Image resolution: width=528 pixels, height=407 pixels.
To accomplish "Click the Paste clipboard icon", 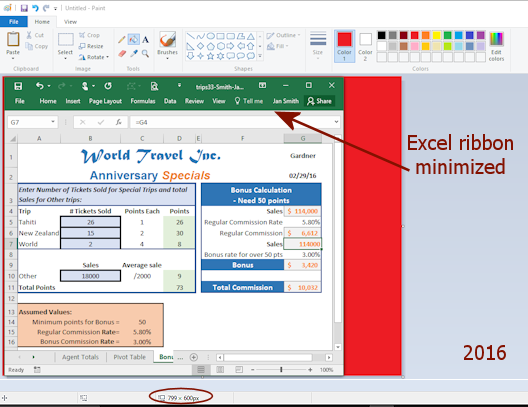I will [13, 40].
